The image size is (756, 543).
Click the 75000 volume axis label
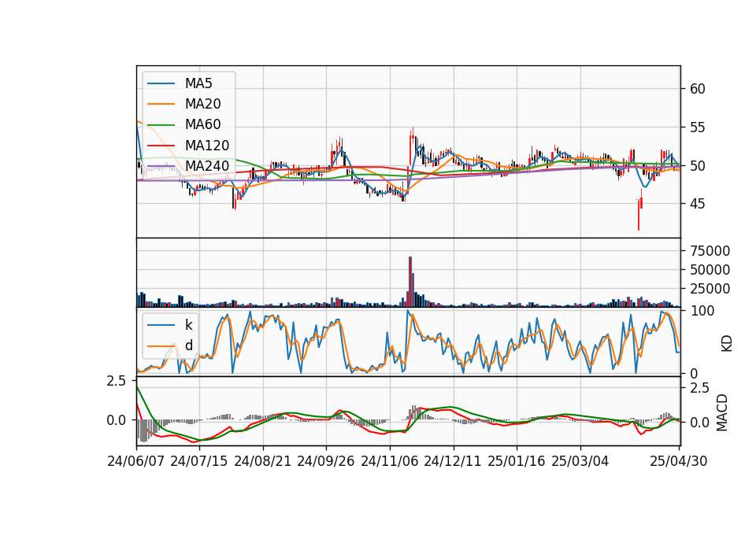click(x=710, y=251)
